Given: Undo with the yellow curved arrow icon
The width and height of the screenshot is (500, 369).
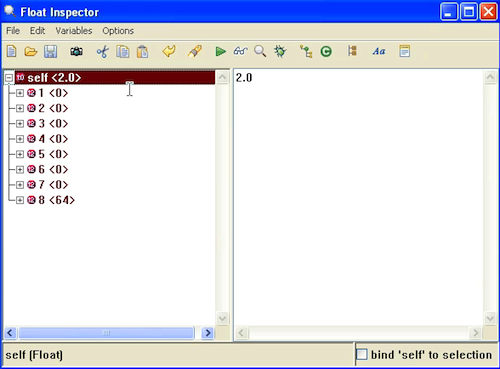Looking at the screenshot, I should pyautogui.click(x=169, y=51).
